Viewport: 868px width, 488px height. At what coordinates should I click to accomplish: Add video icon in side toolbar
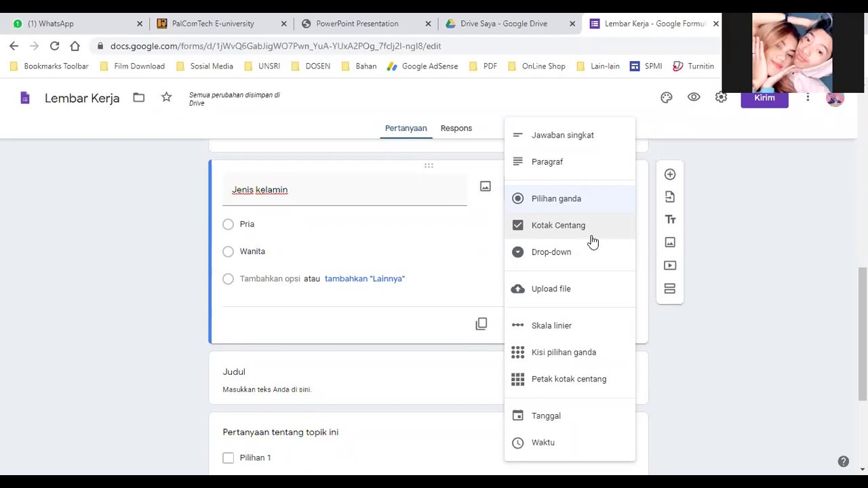coord(670,265)
